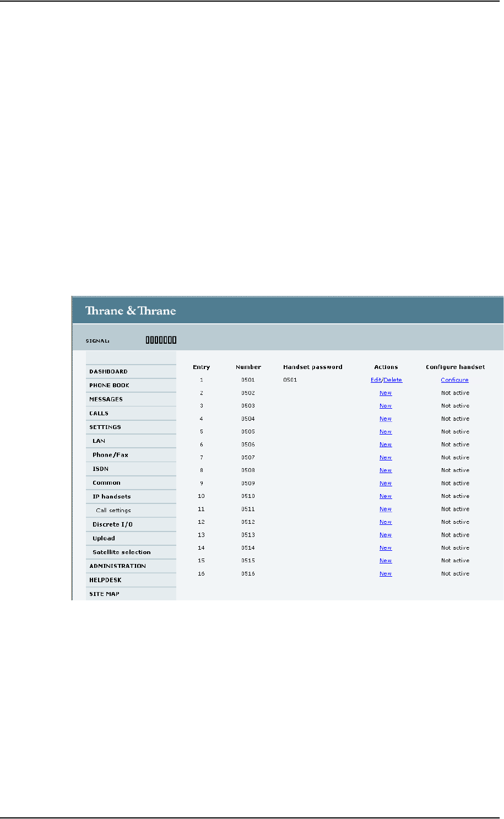Click Delete link for handset 0501
The width and height of the screenshot is (504, 819).
point(393,380)
